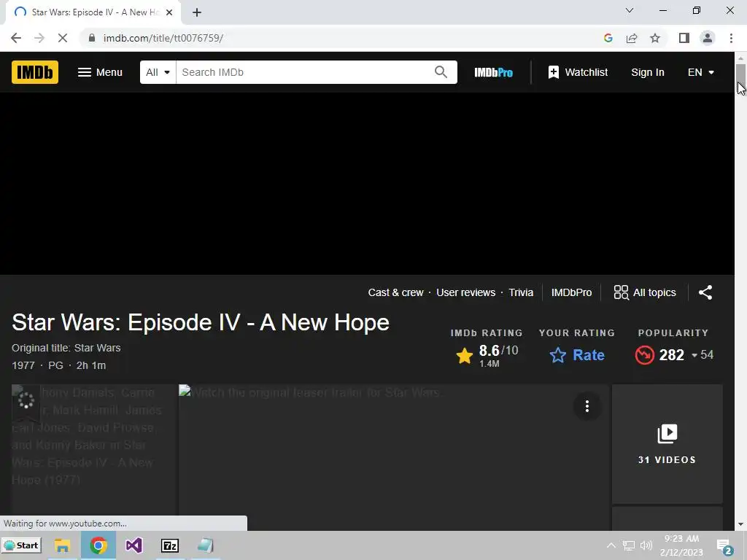Go back in browser
Screen dimensions: 747x560
point(16,38)
